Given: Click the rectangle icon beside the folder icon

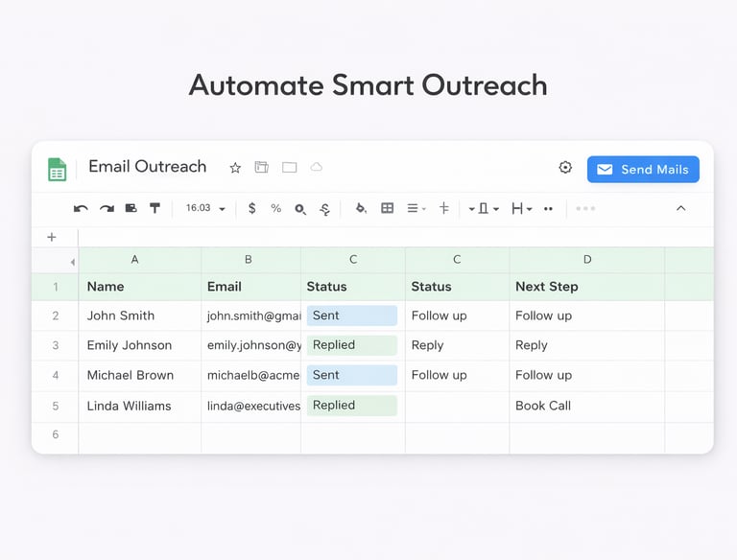Looking at the screenshot, I should point(289,167).
